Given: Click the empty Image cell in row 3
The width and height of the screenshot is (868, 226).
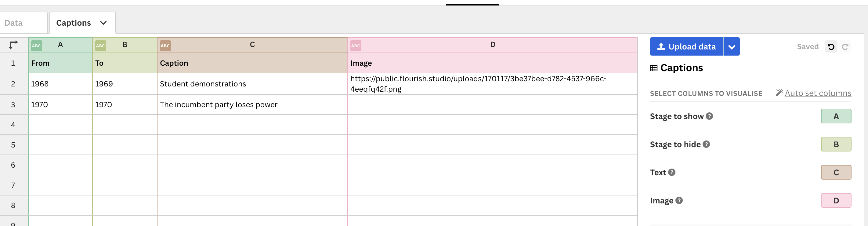Looking at the screenshot, I should [492, 104].
